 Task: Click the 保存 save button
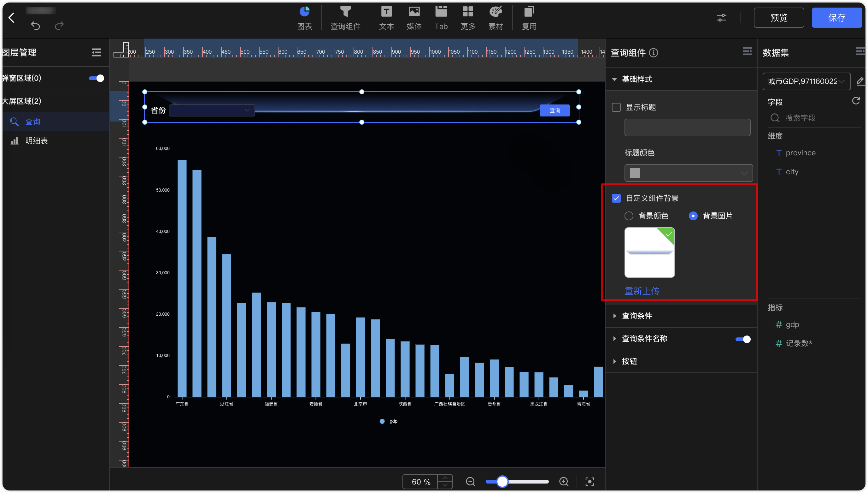click(x=836, y=18)
